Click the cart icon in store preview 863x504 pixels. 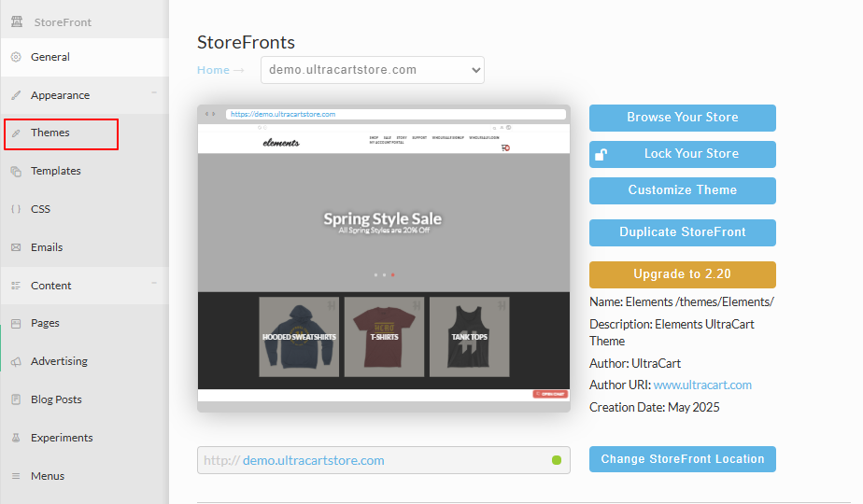tap(505, 148)
